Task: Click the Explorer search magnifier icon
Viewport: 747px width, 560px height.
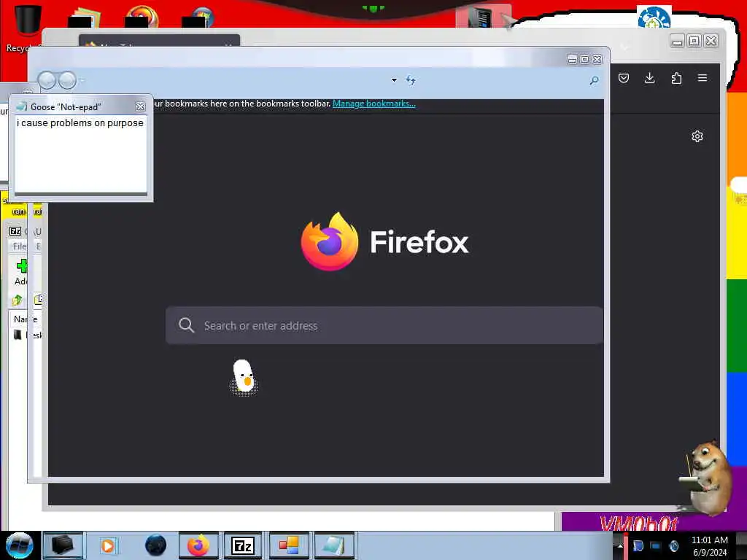Action: (594, 80)
